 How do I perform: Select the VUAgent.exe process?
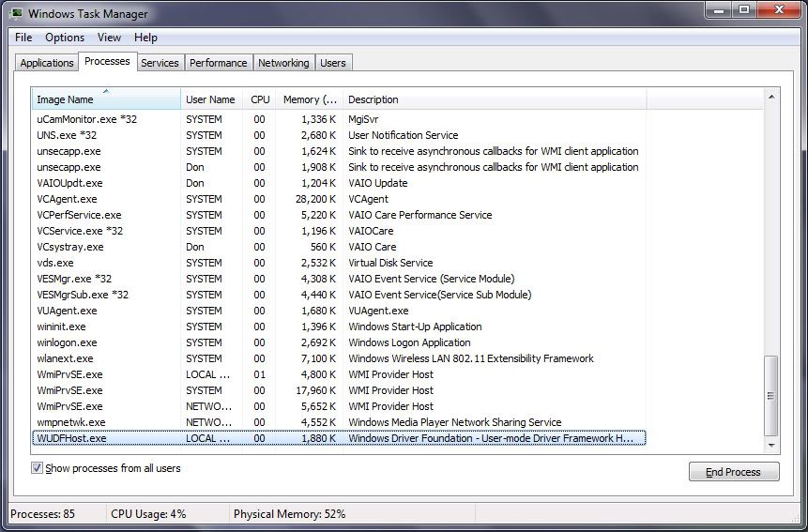point(339,311)
